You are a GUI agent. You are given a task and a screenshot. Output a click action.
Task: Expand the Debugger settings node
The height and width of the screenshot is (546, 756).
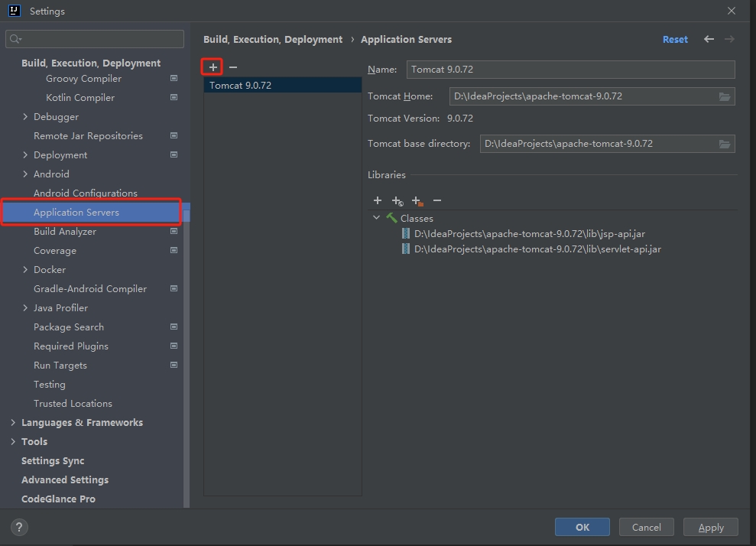25,117
